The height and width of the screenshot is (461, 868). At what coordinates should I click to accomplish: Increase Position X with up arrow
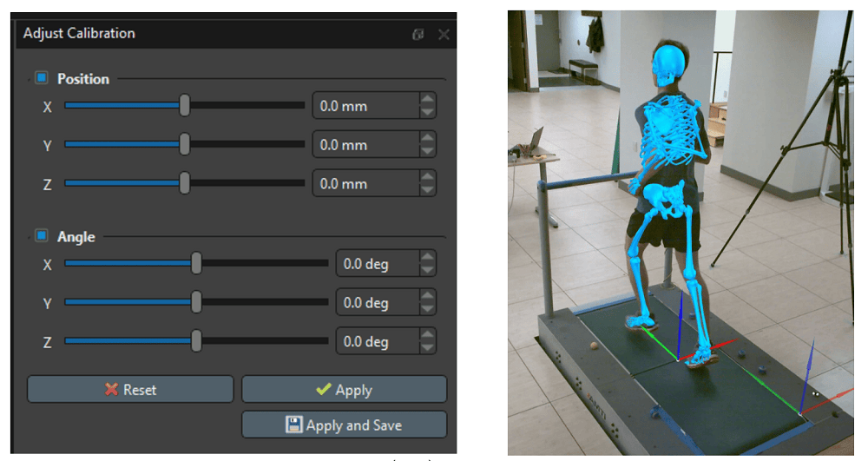click(x=427, y=99)
